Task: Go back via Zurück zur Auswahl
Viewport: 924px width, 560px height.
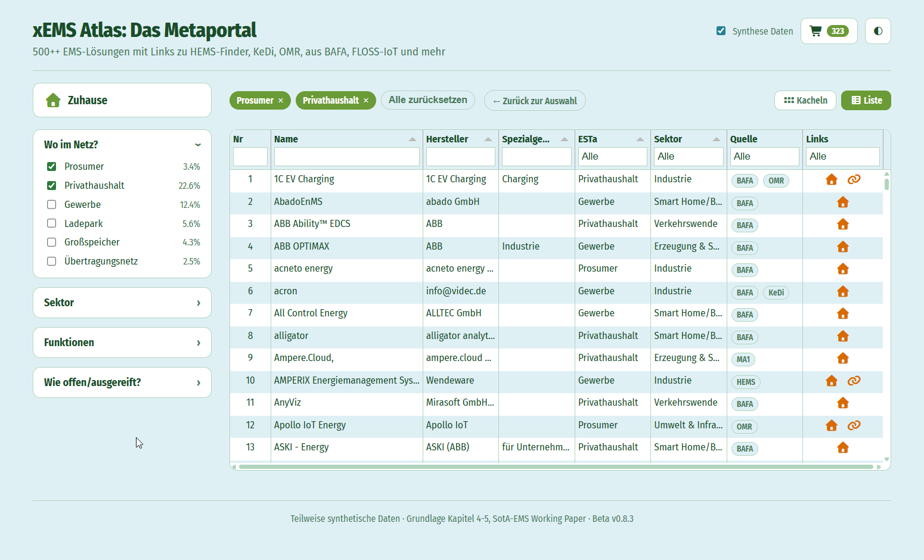Action: 535,101
